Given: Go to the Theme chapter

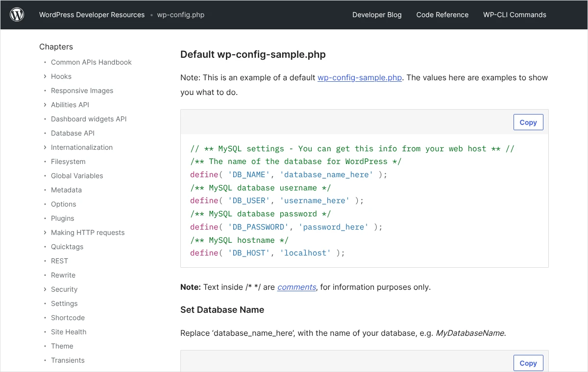Looking at the screenshot, I should click(62, 346).
